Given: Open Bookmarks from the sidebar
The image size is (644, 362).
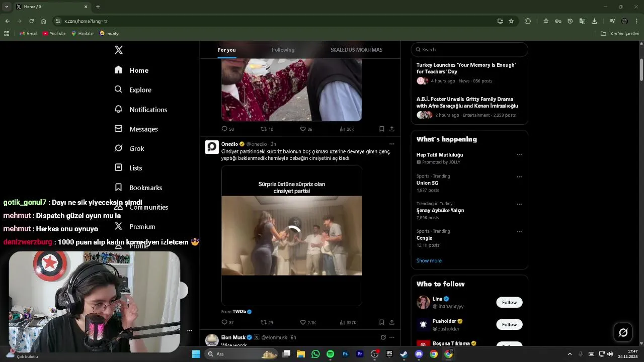Looking at the screenshot, I should coord(138,188).
